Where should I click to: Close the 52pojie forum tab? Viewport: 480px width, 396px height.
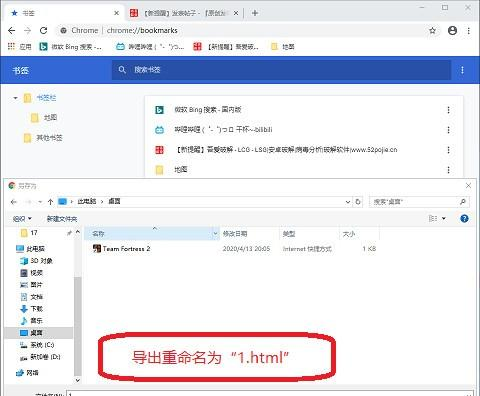click(236, 13)
